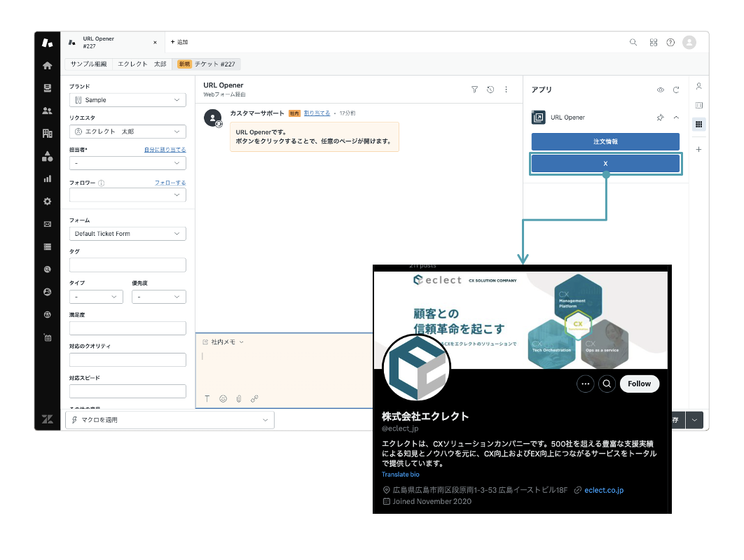Open the Admin gear icon in sidebar
This screenshot has height=560, width=744.
(x=48, y=202)
